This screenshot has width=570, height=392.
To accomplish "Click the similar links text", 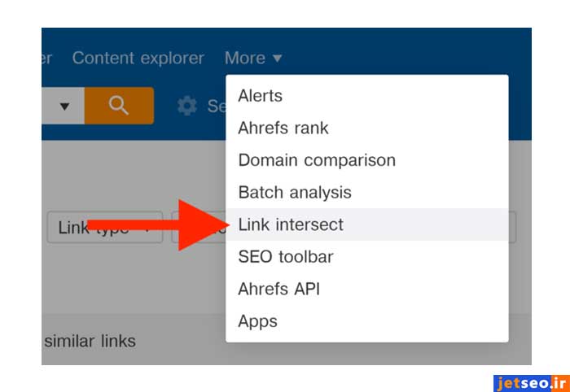I will coord(90,342).
